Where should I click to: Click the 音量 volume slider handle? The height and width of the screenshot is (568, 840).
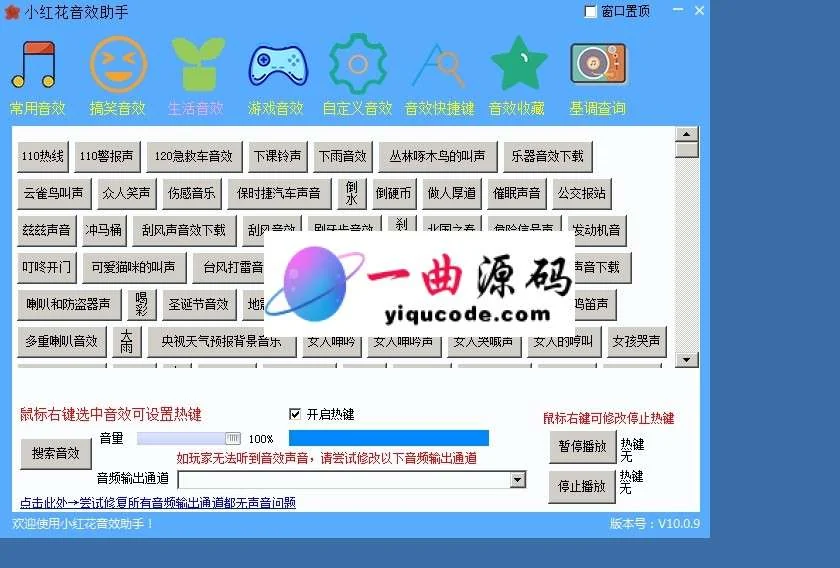pyautogui.click(x=233, y=438)
